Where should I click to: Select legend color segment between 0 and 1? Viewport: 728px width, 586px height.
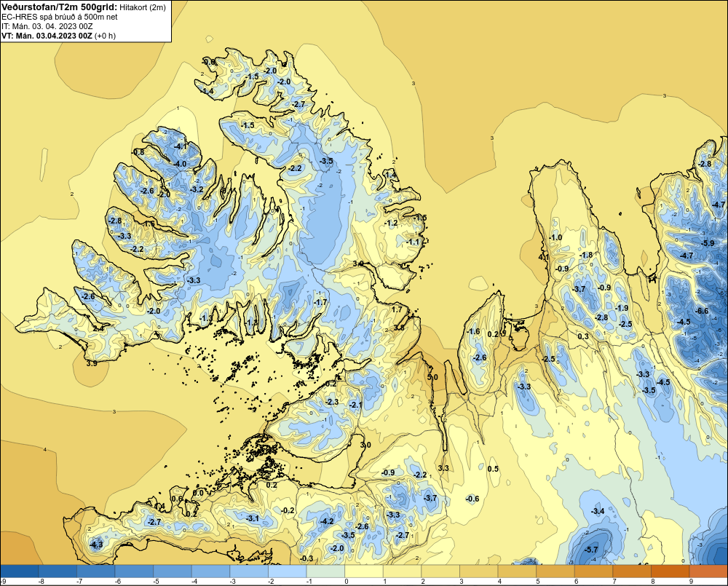click(365, 571)
